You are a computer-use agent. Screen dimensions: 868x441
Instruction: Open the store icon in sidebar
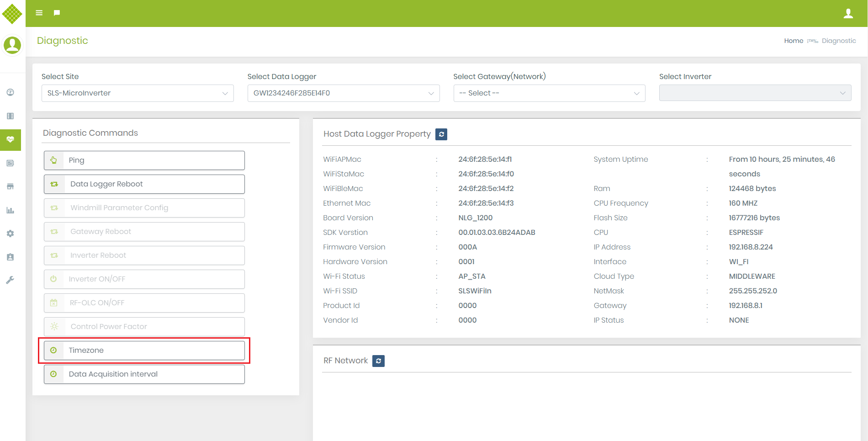click(11, 186)
